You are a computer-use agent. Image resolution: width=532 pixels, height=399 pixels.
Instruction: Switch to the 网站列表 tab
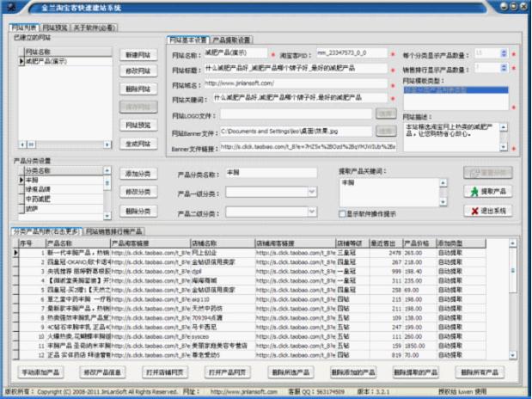point(24,28)
